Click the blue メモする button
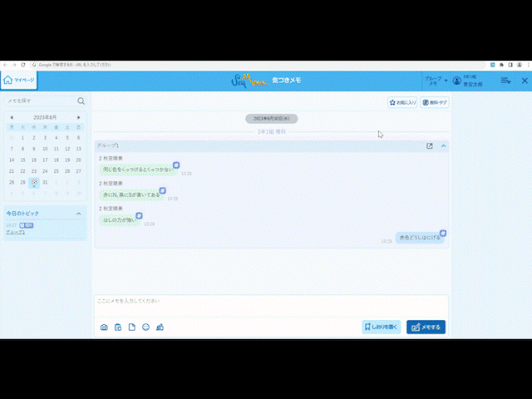Screen dimensions: 532x399 click(426, 327)
